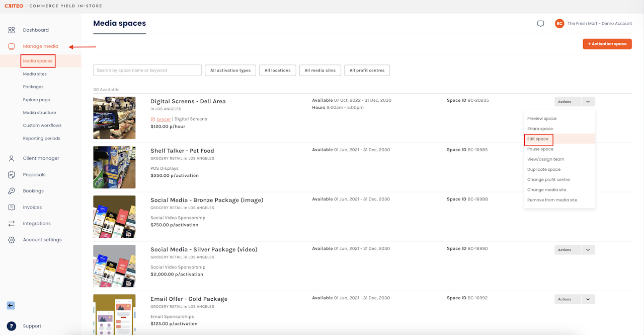Viewport: 644px width, 335px height.
Task: Open the All activation types filter
Action: [230, 71]
